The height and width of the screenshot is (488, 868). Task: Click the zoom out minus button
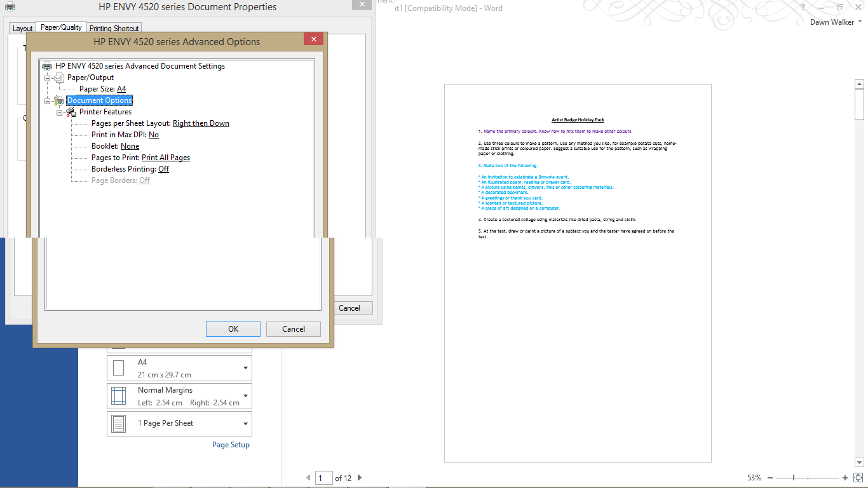(x=770, y=478)
